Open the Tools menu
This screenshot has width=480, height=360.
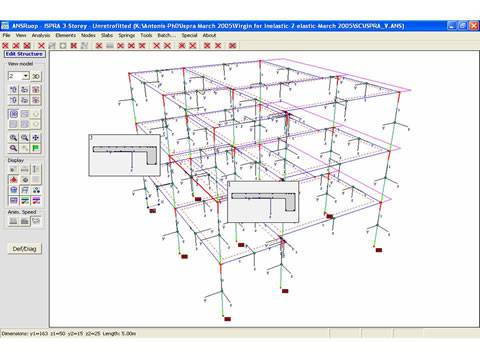coord(146,35)
